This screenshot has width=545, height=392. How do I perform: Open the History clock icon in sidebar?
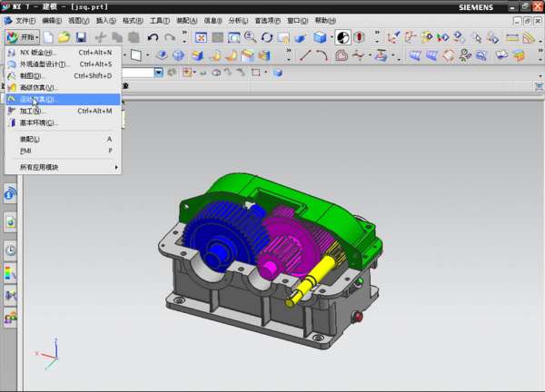point(11,250)
